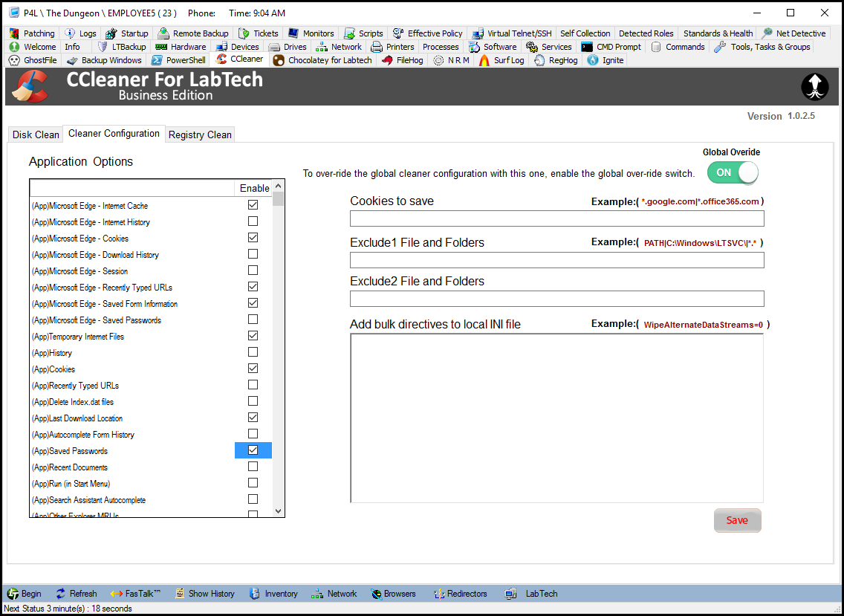Click the Refresh icon in bottom toolbar
This screenshot has height=616, width=844.
(61, 594)
